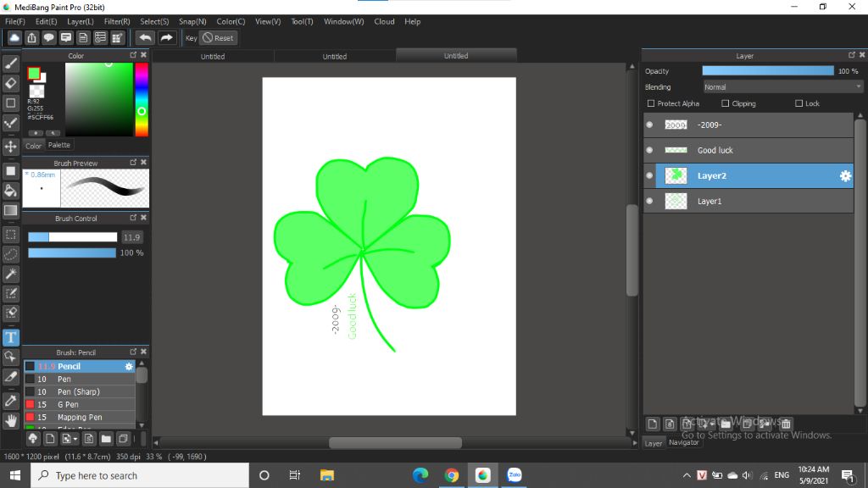Select the Lasso tool
Image resolution: width=868 pixels, height=488 pixels.
point(10,254)
